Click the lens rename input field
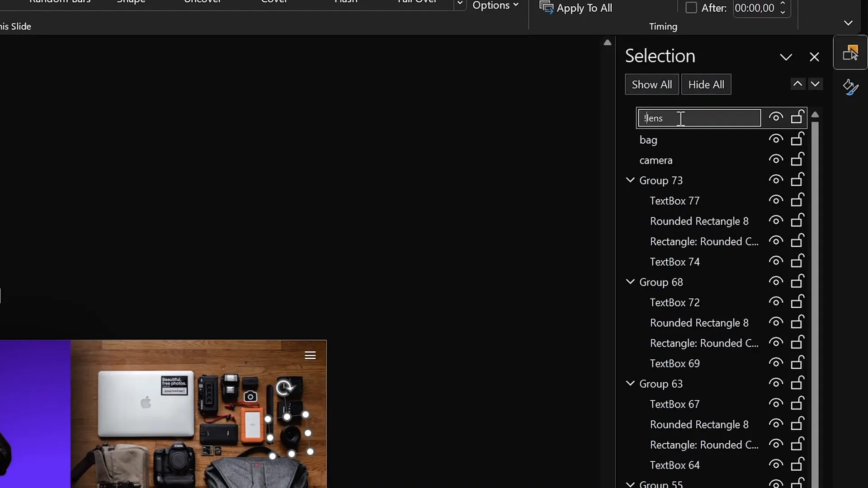Image resolution: width=868 pixels, height=488 pixels. [699, 118]
